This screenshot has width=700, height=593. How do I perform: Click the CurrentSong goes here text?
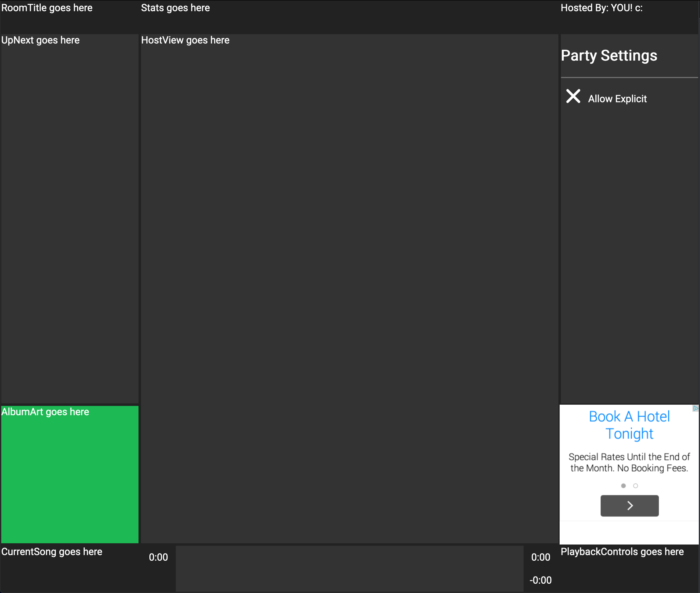coord(52,552)
